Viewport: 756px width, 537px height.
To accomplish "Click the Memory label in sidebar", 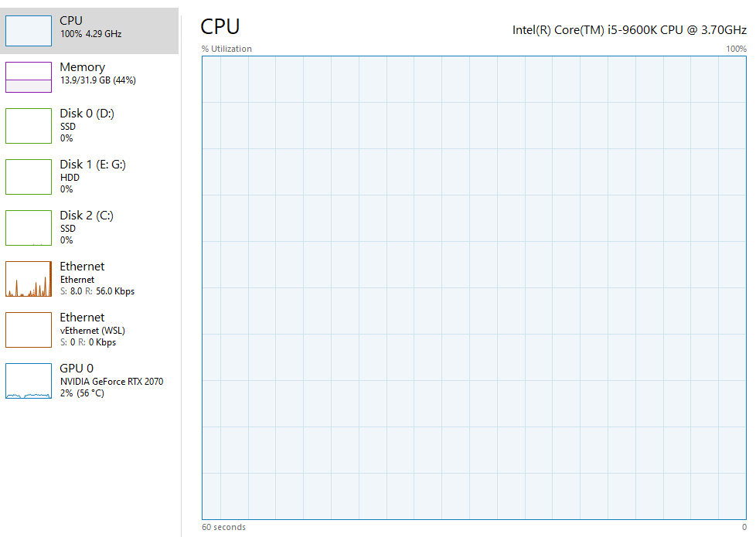I will (x=83, y=67).
